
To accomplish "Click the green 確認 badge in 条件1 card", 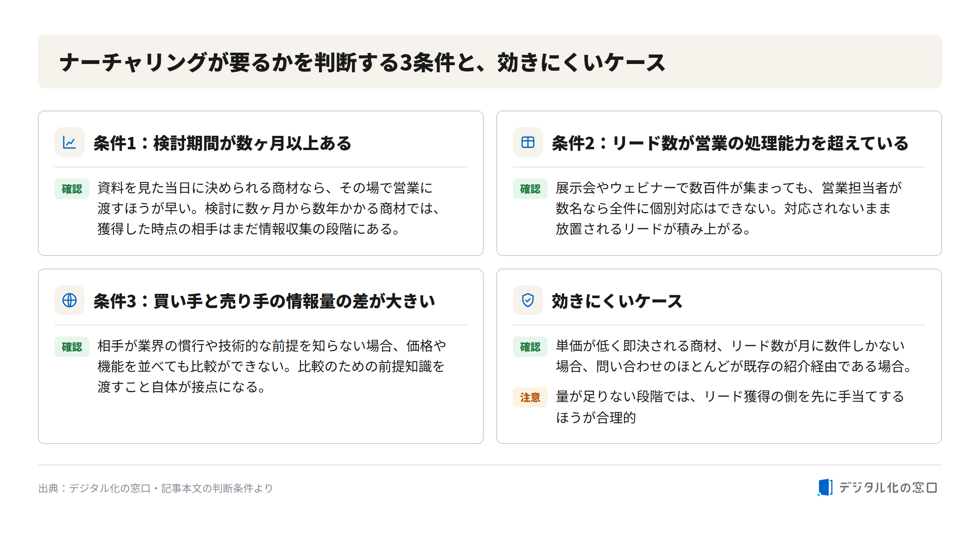I will [x=72, y=189].
